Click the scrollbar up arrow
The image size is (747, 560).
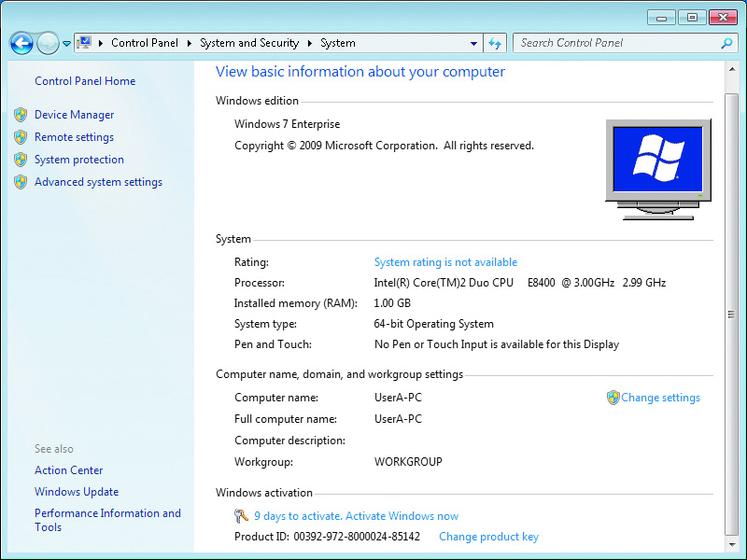[732, 70]
